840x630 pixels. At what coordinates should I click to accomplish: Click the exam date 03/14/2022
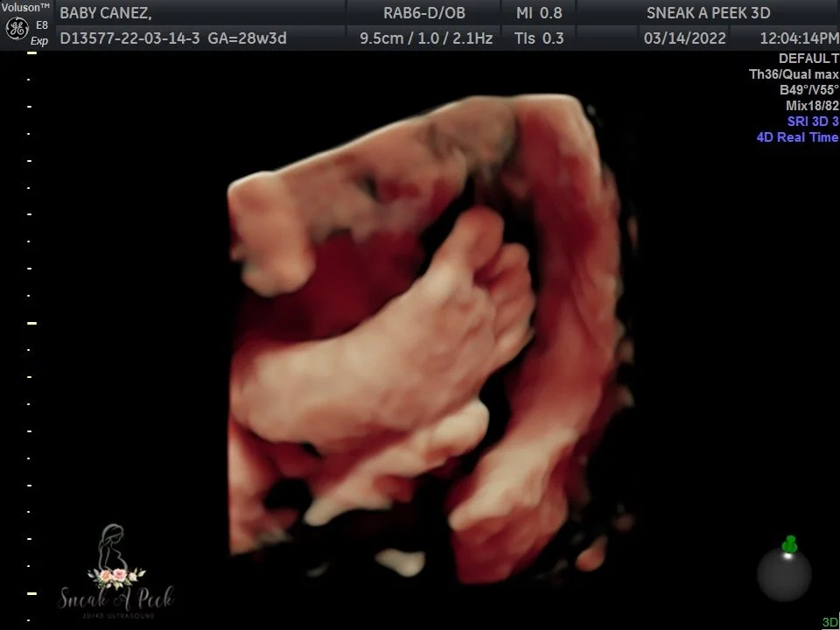[x=684, y=38]
